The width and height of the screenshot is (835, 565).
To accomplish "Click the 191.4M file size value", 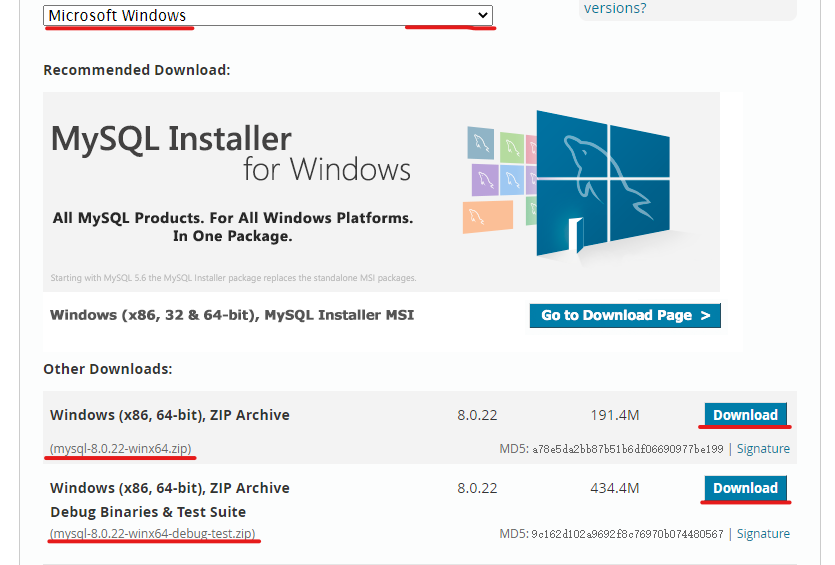I will pos(615,415).
